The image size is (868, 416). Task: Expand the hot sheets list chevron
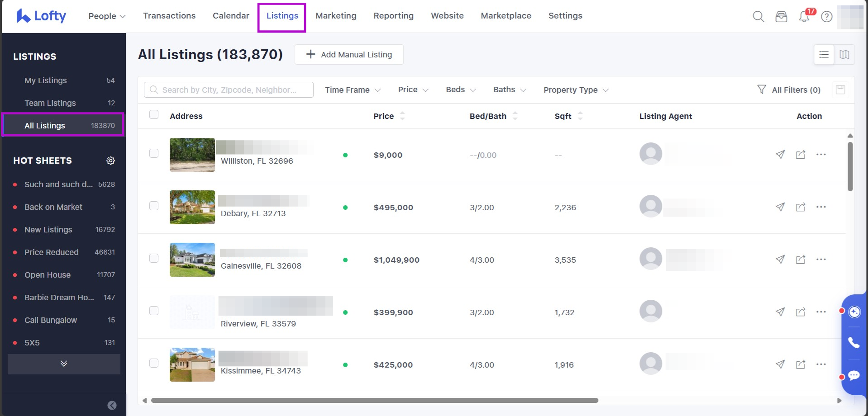(64, 364)
